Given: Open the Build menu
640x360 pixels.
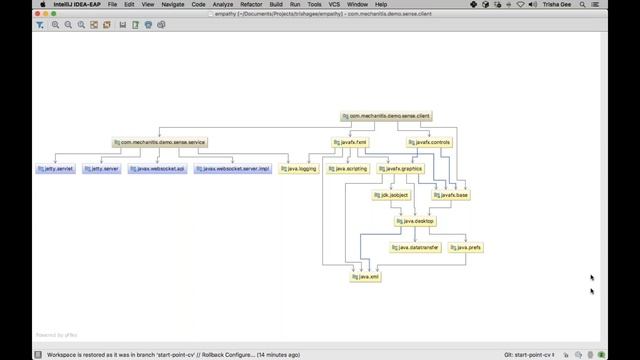Looking at the screenshot, I should coord(276,4).
